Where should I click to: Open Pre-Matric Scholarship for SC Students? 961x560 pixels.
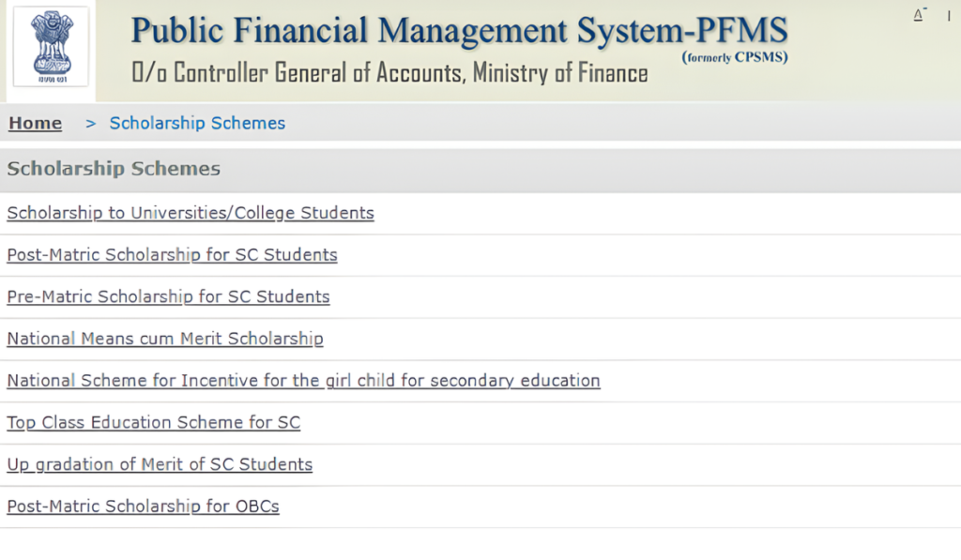pos(167,296)
